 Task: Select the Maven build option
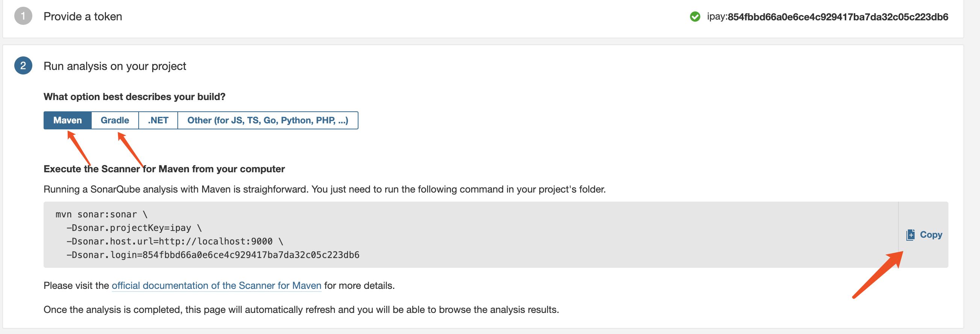[x=67, y=120]
